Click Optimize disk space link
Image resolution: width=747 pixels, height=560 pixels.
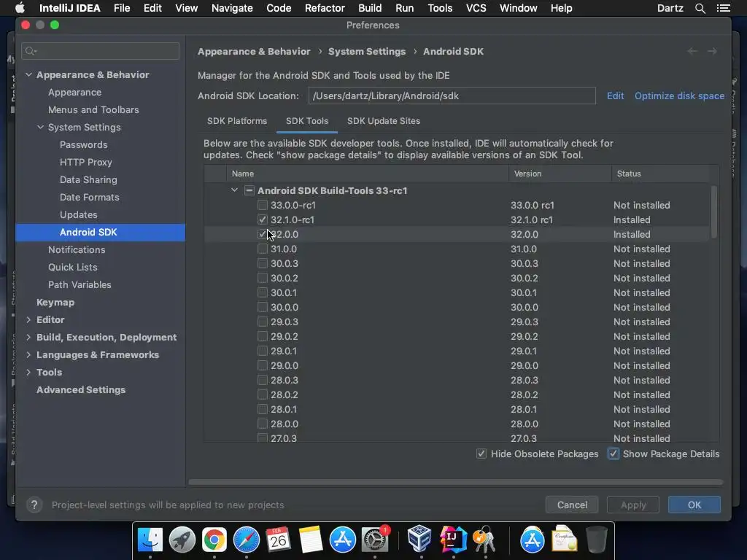tap(679, 96)
